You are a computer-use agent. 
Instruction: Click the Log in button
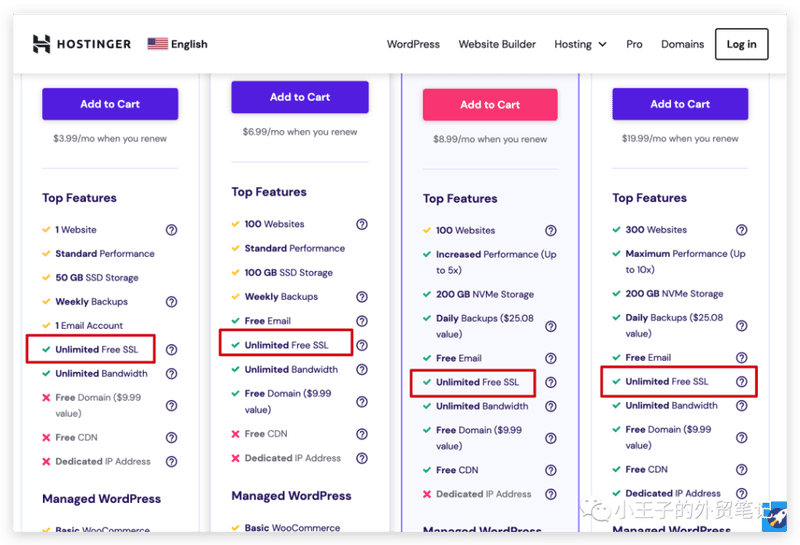coord(741,44)
